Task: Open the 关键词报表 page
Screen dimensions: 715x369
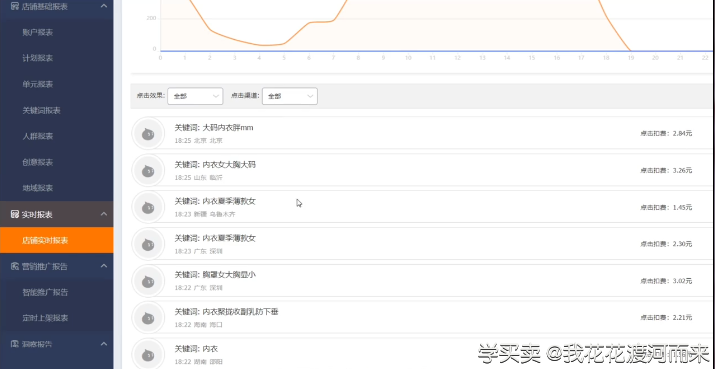Action: (41, 110)
